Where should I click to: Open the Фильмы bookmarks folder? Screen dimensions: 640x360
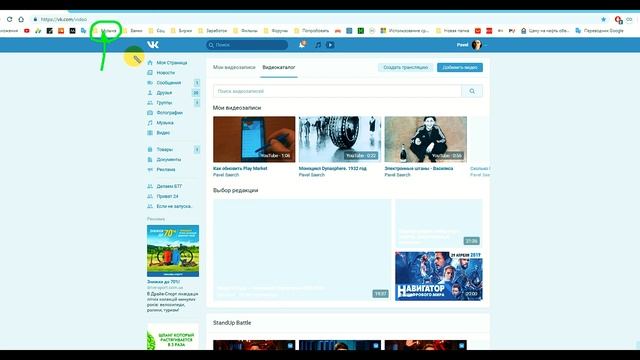click(246, 31)
